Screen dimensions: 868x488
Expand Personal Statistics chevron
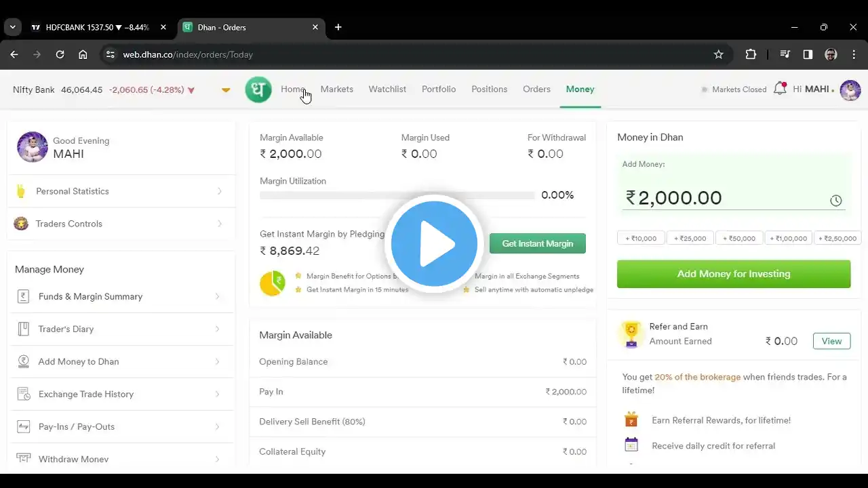[219, 191]
